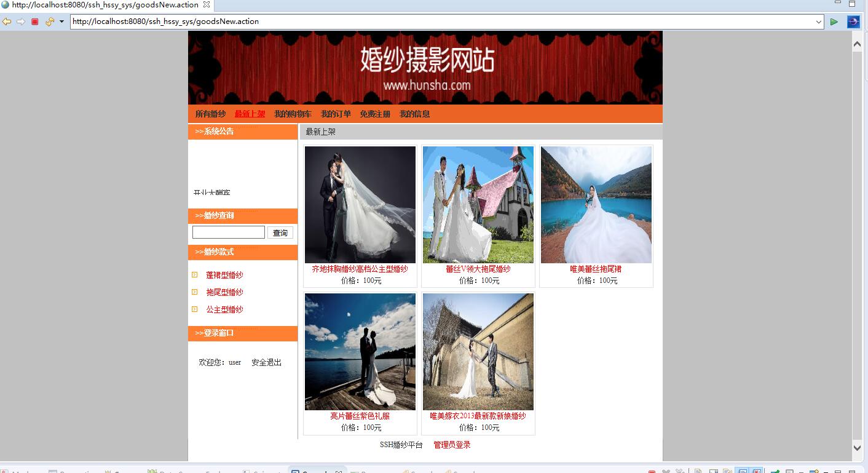Select the 公主型婚纱 category link

pos(225,309)
